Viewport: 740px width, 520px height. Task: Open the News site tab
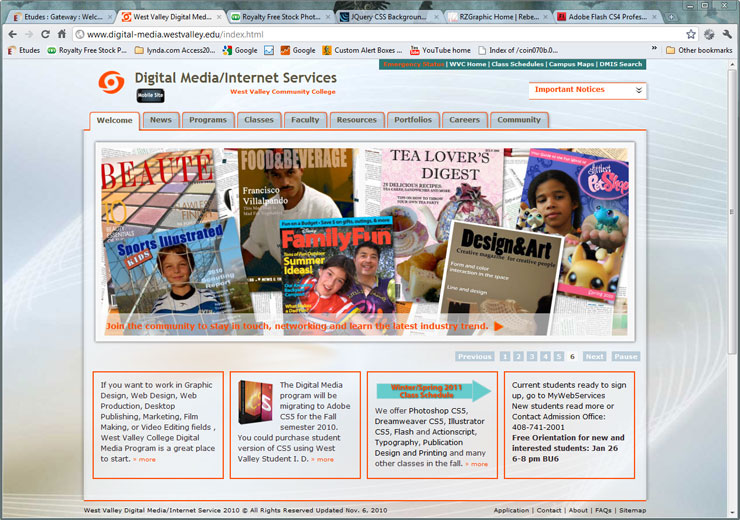point(161,120)
